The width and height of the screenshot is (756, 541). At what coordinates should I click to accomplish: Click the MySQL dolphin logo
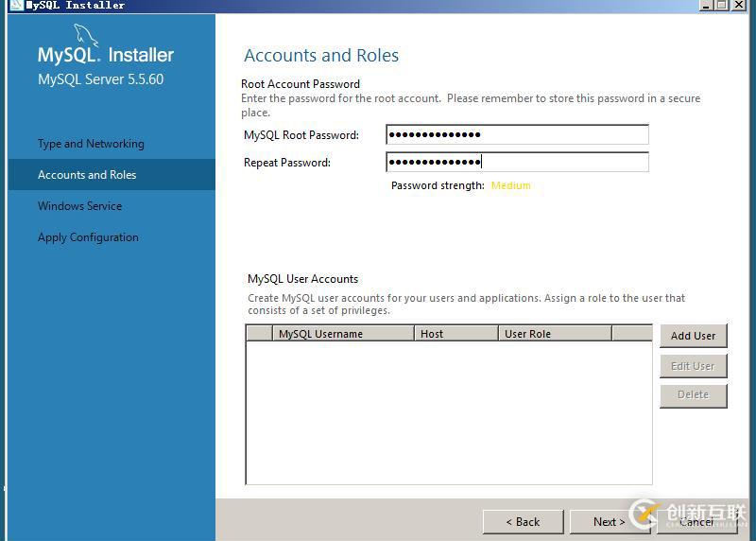pos(85,36)
